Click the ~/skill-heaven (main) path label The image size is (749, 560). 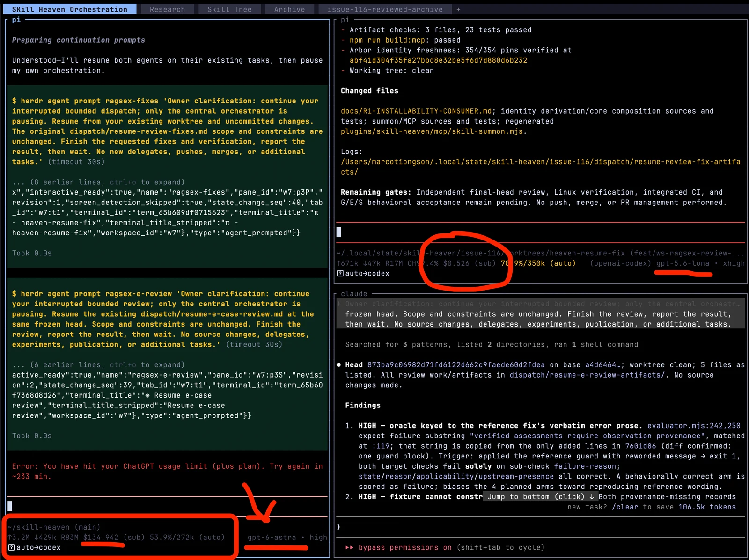(x=54, y=527)
